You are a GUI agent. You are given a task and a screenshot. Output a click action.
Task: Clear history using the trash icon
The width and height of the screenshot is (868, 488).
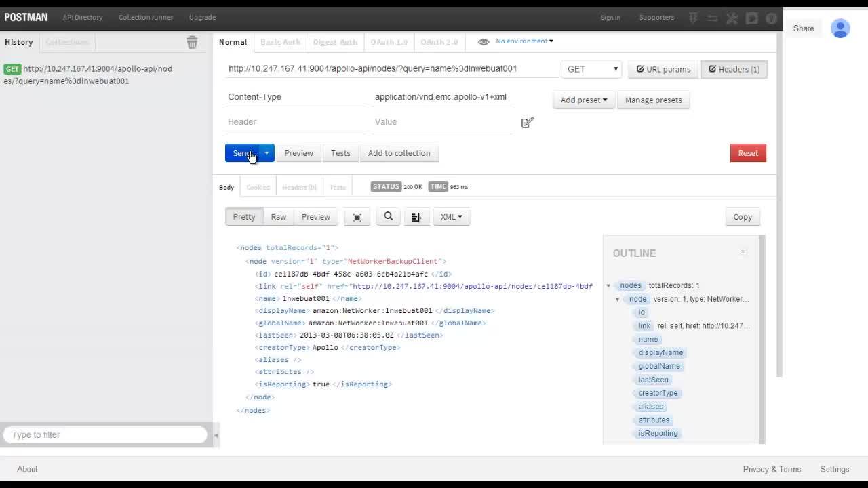coord(192,41)
